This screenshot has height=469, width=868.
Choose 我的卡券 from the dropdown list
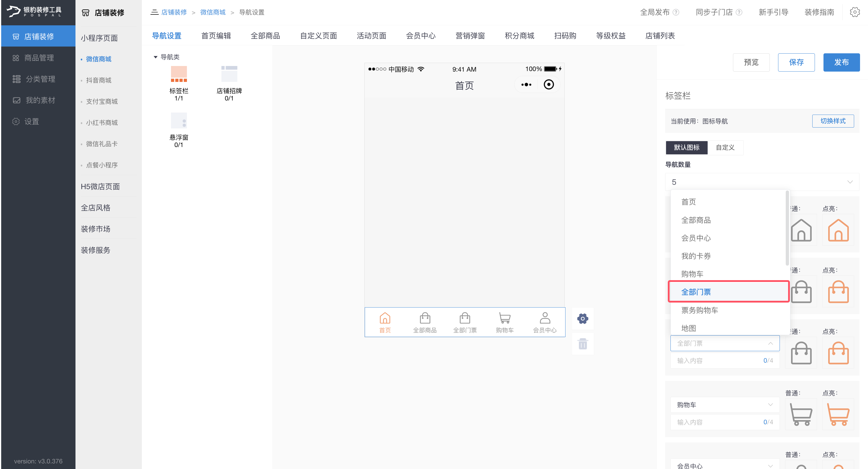tap(728, 256)
